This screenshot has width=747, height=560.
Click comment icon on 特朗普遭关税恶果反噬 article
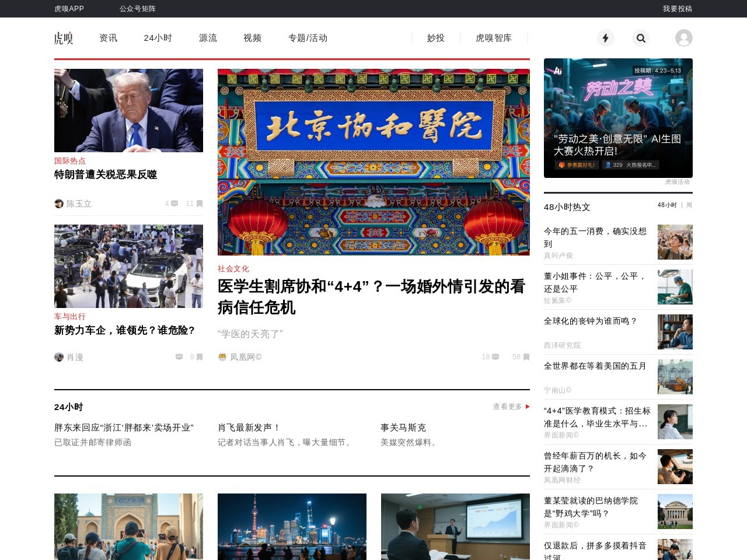point(174,204)
